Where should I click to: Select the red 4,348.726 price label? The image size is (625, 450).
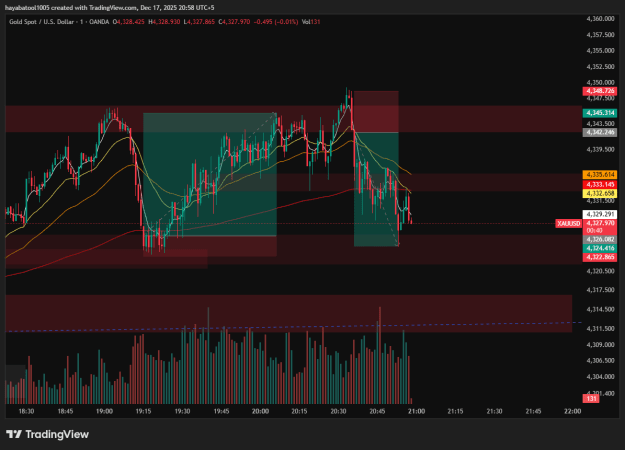600,91
